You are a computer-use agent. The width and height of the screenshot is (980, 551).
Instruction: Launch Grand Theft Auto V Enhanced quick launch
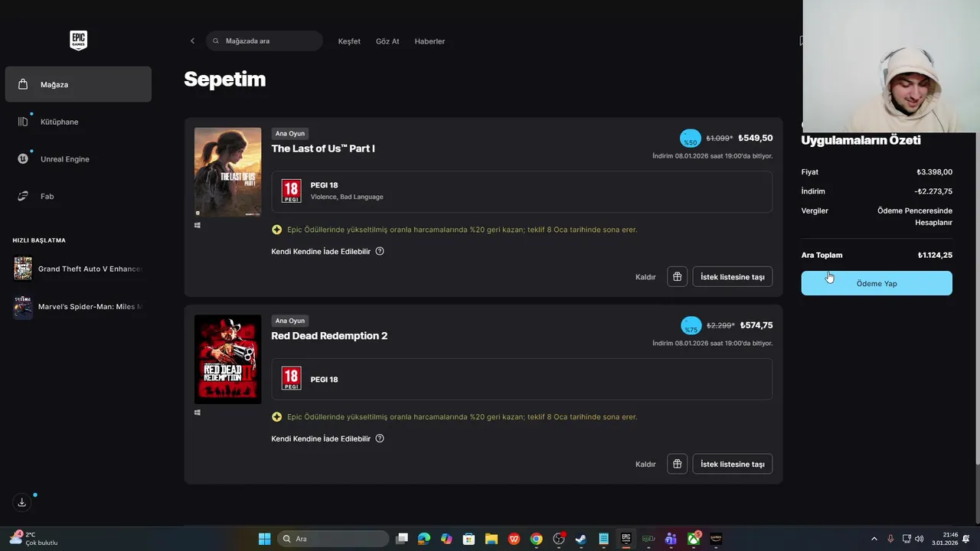[x=78, y=269]
